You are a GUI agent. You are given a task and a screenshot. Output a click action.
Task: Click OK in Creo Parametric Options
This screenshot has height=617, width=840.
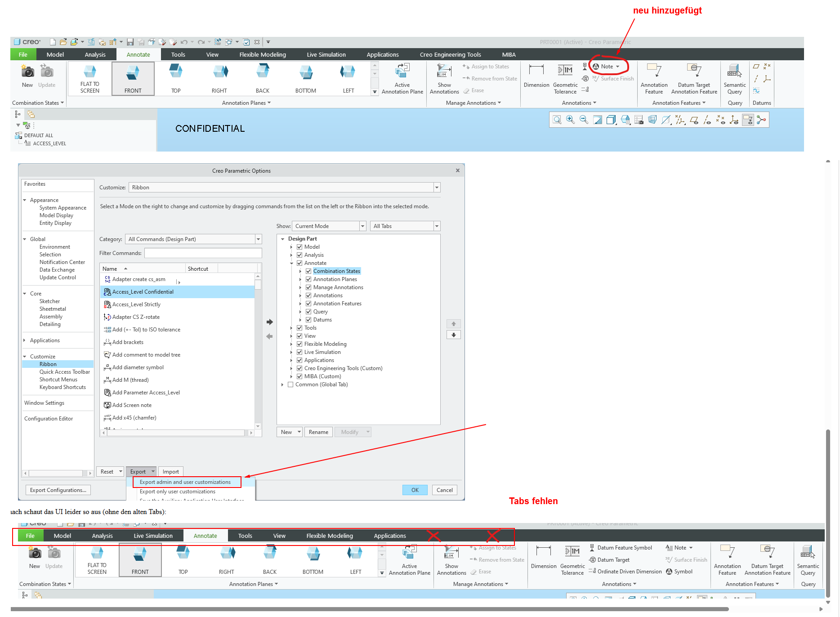(415, 490)
